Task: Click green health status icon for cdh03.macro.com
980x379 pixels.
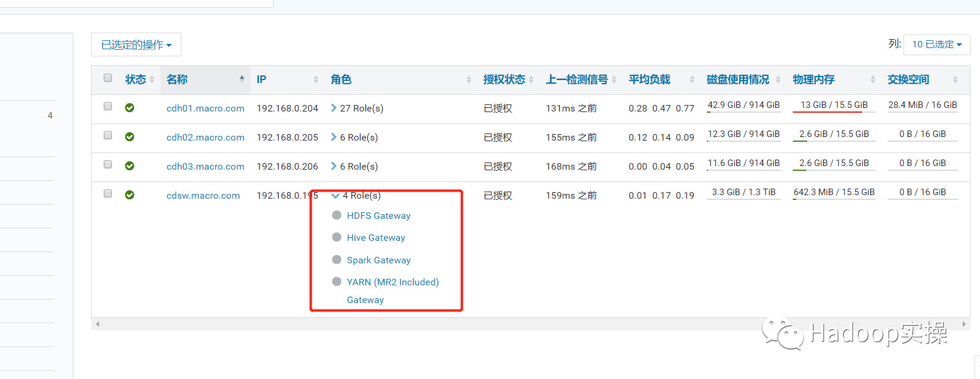Action: (x=130, y=166)
